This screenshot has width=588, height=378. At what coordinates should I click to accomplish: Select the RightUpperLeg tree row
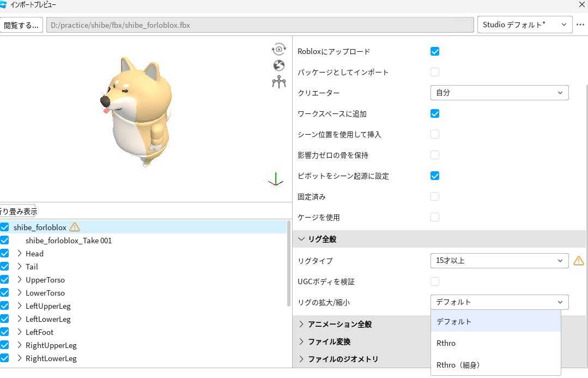pyautogui.click(x=143, y=345)
